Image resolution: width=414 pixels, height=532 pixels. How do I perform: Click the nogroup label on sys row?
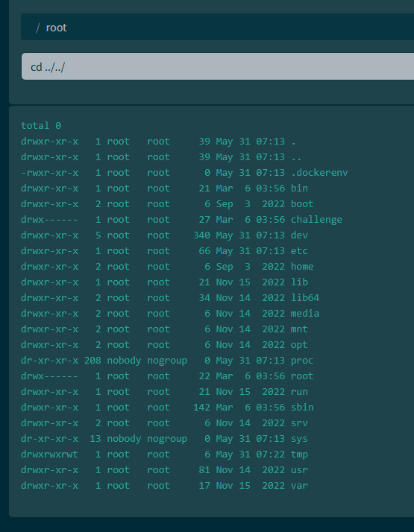tap(167, 439)
